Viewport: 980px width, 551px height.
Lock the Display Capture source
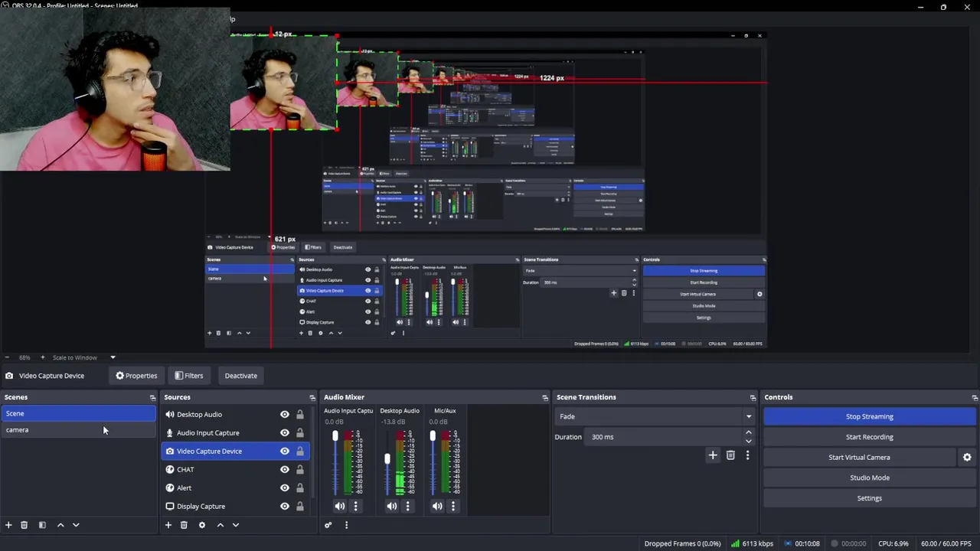(300, 507)
